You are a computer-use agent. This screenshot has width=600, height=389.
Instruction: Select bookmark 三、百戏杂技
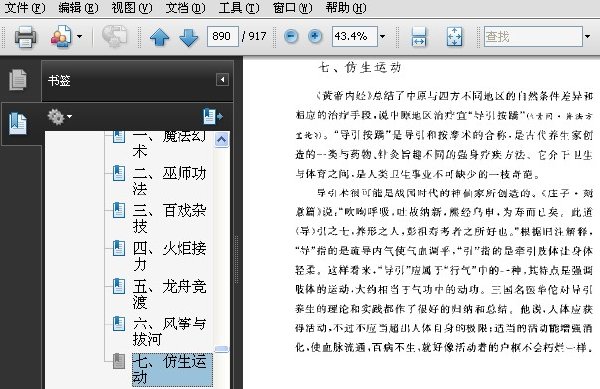[170, 218]
